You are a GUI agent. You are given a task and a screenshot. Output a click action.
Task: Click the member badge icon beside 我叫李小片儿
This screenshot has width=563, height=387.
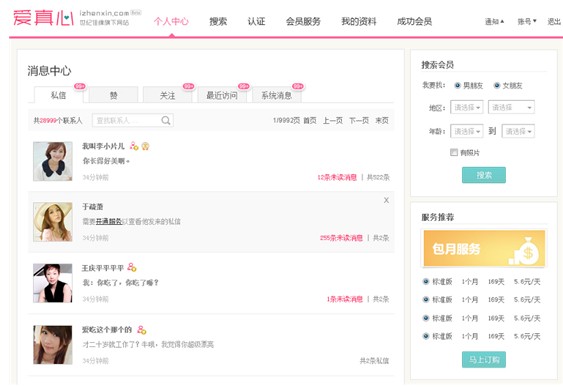point(134,146)
